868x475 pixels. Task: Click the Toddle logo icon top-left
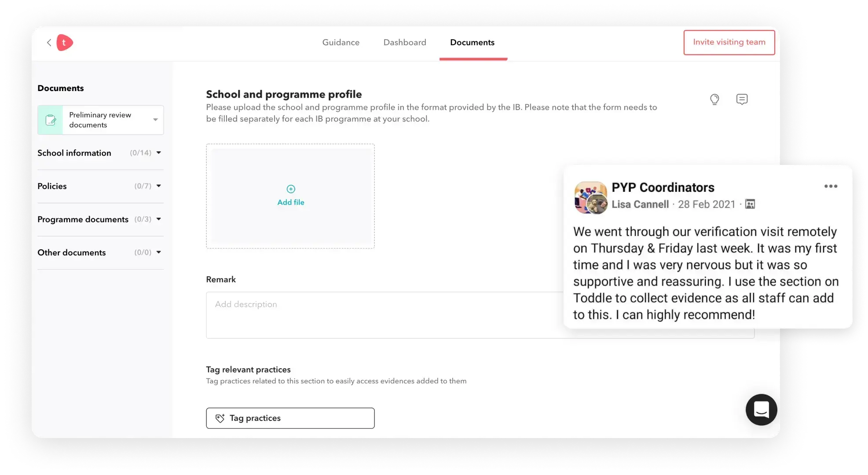tap(64, 42)
